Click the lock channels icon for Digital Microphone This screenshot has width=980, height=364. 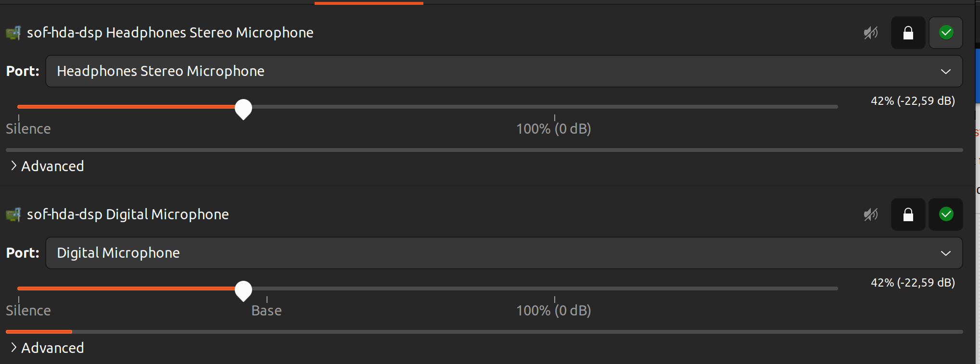(908, 214)
